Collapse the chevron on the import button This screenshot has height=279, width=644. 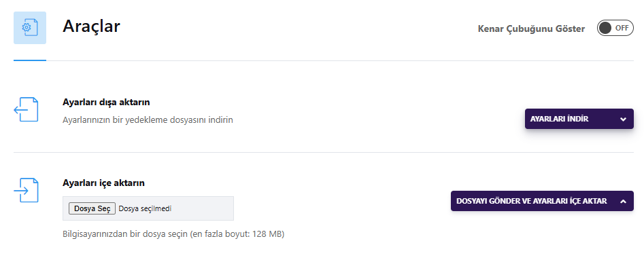(623, 201)
